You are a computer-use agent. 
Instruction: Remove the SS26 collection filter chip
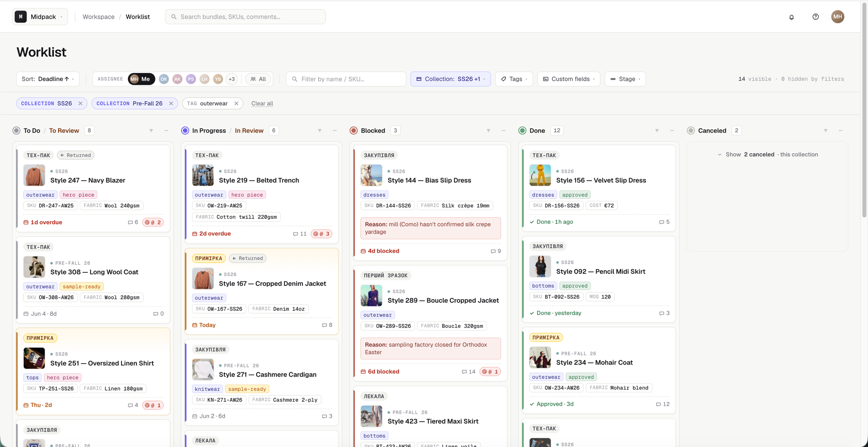80,103
